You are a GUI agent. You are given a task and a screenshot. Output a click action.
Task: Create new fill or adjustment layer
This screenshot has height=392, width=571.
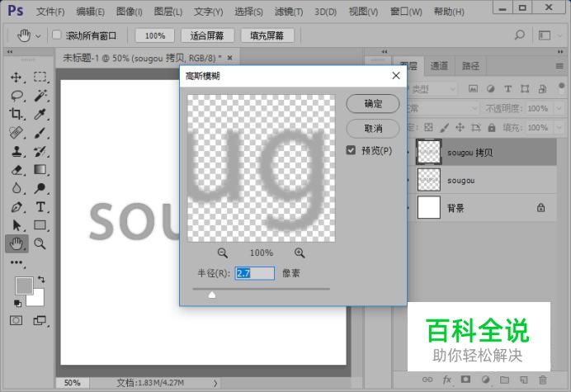click(485, 380)
